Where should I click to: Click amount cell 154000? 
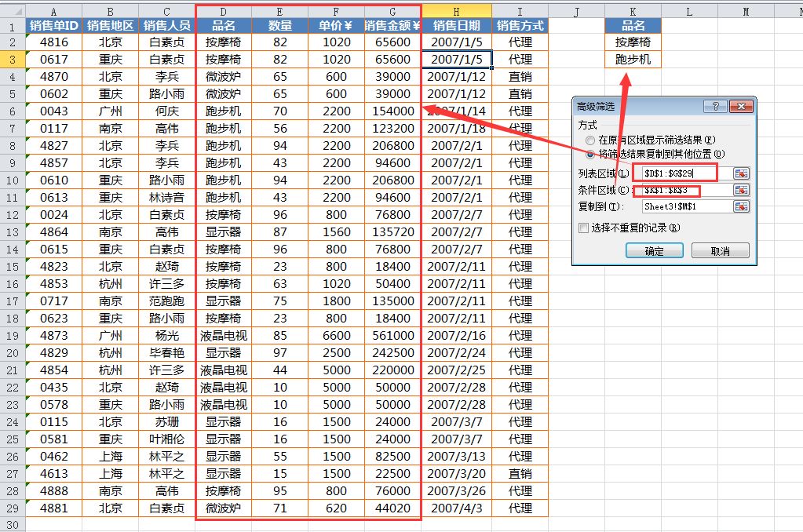392,111
